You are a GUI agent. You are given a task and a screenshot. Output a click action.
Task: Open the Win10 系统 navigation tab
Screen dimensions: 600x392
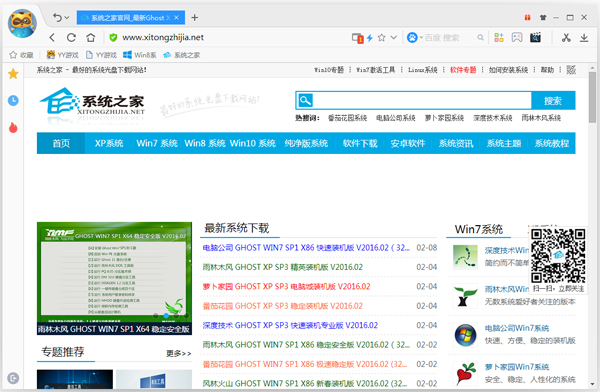[253, 143]
